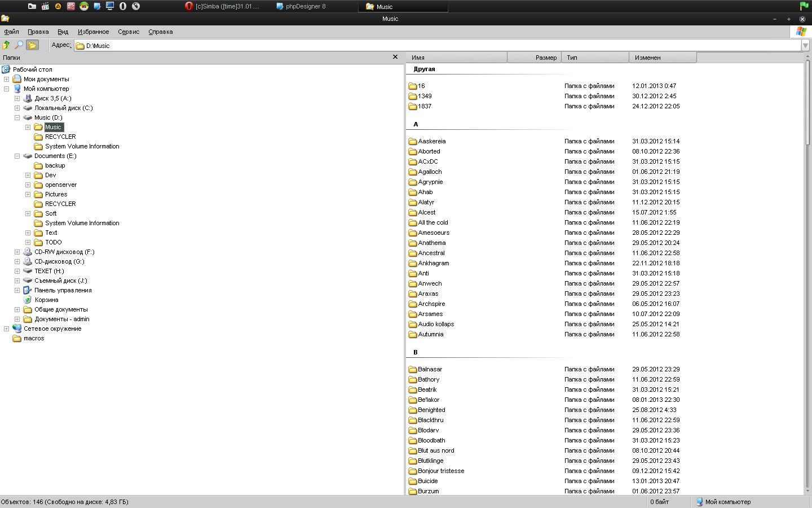Image resolution: width=812 pixels, height=508 pixels.
Task: Open the Вид menu
Action: coord(63,32)
